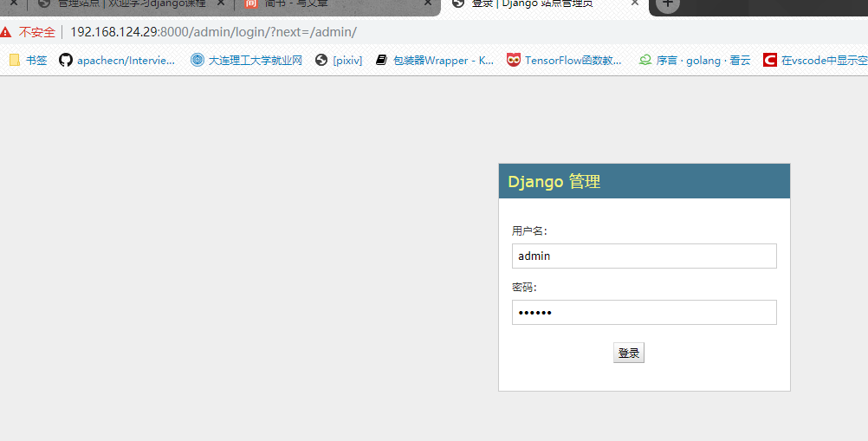Click the 登录 login button
This screenshot has width=868, height=441.
click(x=629, y=353)
